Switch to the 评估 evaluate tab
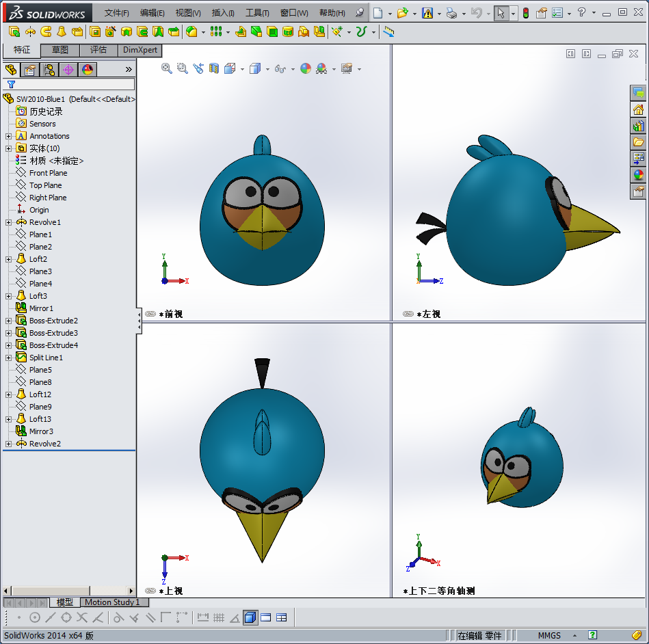Screen dimensions: 649x644 pyautogui.click(x=98, y=50)
